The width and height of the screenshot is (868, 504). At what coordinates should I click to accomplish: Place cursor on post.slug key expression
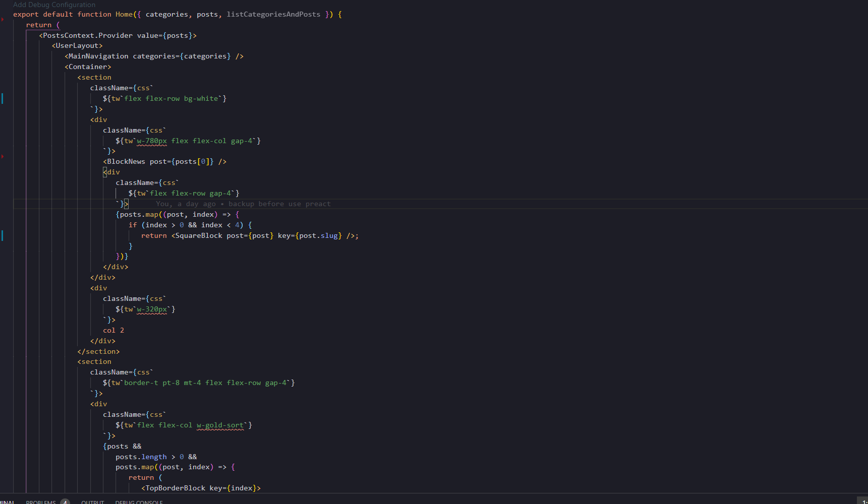click(x=318, y=235)
